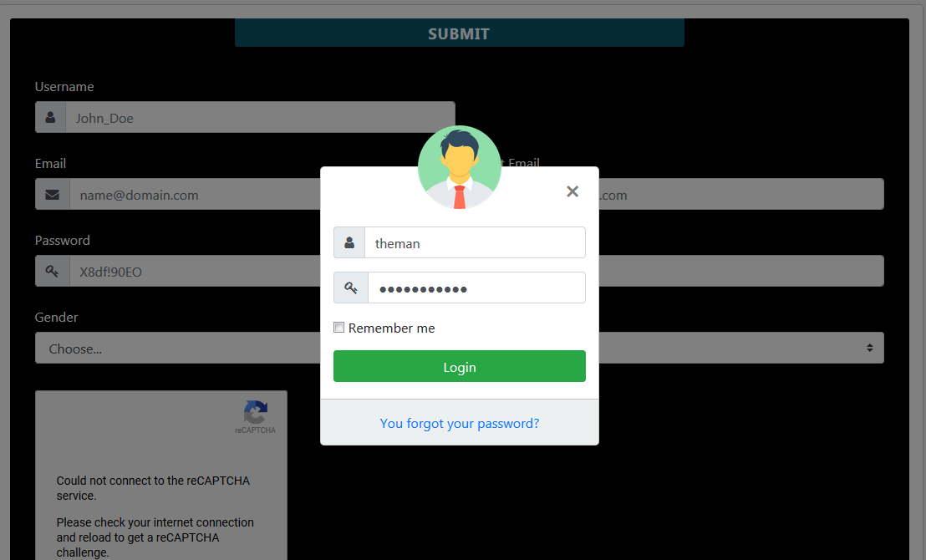Click the John_Doe username field
The height and width of the screenshot is (560, 926).
[x=261, y=117]
